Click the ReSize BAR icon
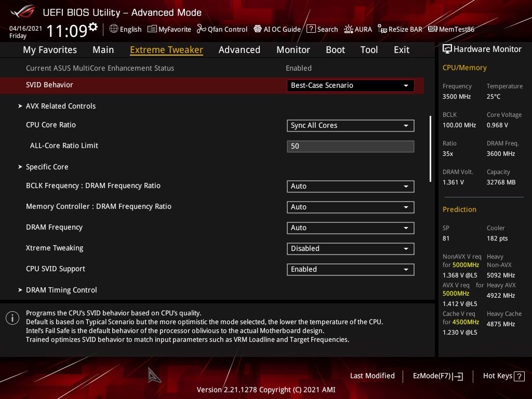532x399 pixels. [x=382, y=29]
